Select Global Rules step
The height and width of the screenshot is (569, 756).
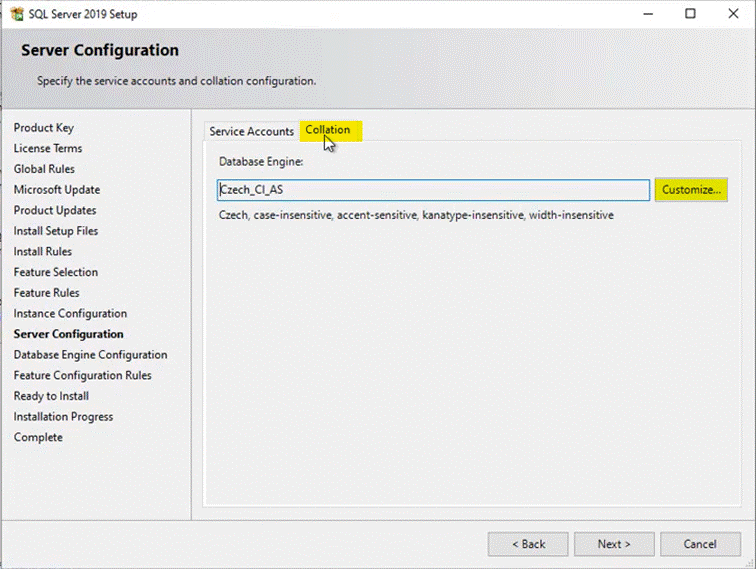coord(44,169)
